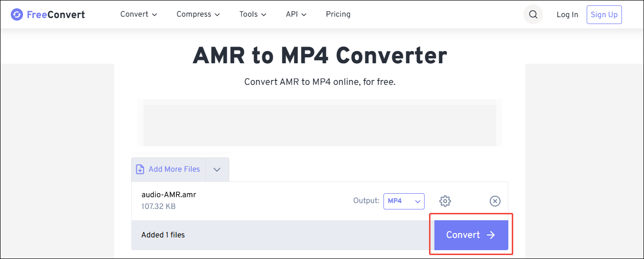The image size is (644, 259).
Task: Open the Tools menu
Action: tap(253, 14)
